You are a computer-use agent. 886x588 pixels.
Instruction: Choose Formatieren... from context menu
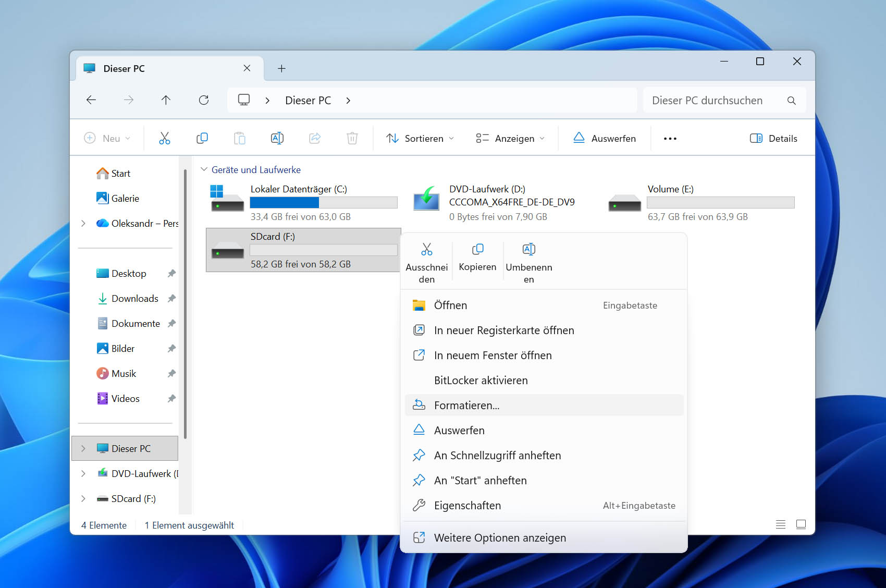tap(544, 406)
